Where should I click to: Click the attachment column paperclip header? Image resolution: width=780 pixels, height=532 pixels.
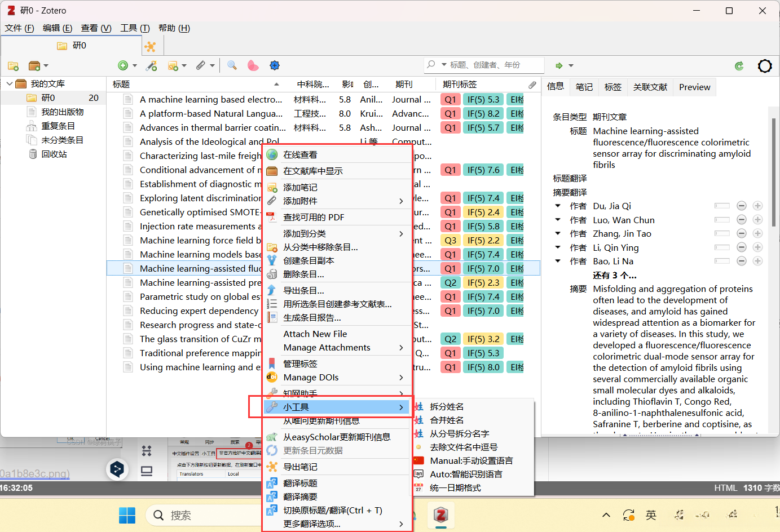coord(532,85)
